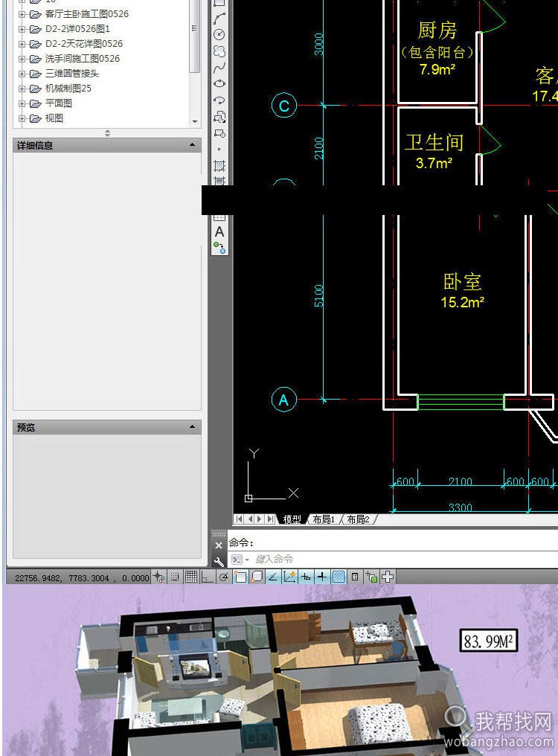
Task: Select the Elliptical Arc tool
Action: (219, 100)
